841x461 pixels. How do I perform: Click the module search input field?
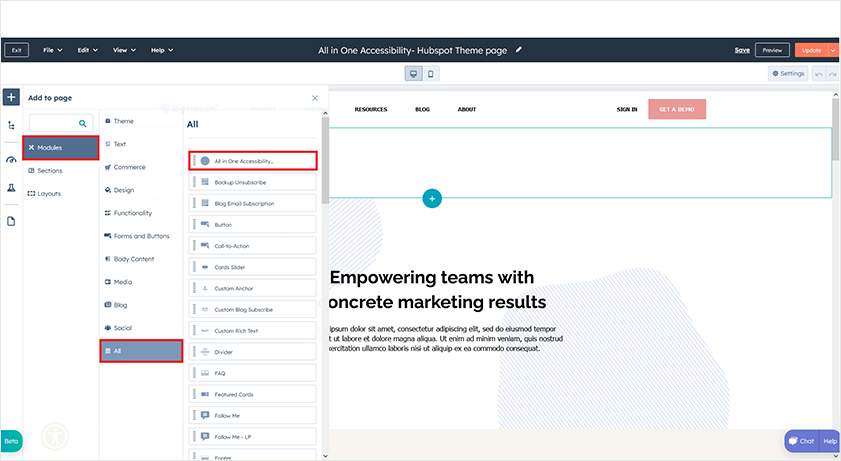click(61, 123)
